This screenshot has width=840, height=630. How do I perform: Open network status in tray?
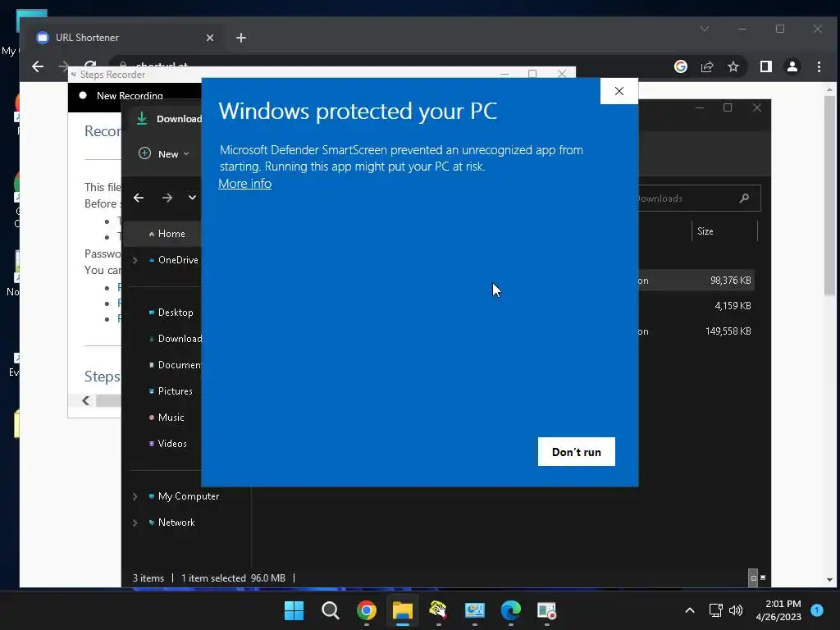coord(715,610)
